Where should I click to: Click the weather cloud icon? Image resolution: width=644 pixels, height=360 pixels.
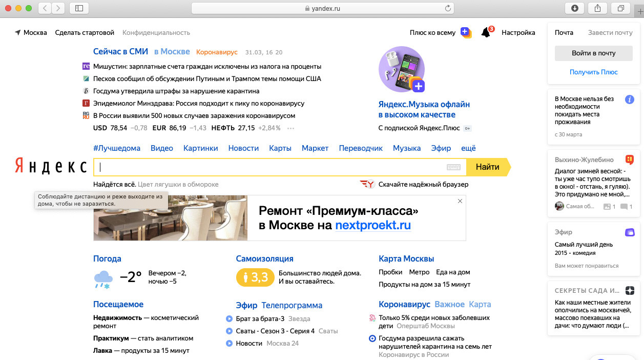pyautogui.click(x=103, y=278)
